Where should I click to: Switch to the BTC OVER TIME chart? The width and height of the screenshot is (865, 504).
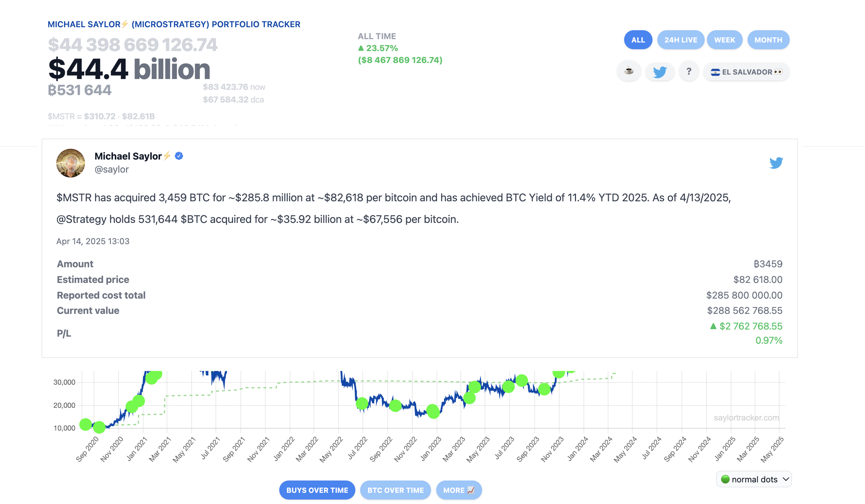pyautogui.click(x=395, y=490)
